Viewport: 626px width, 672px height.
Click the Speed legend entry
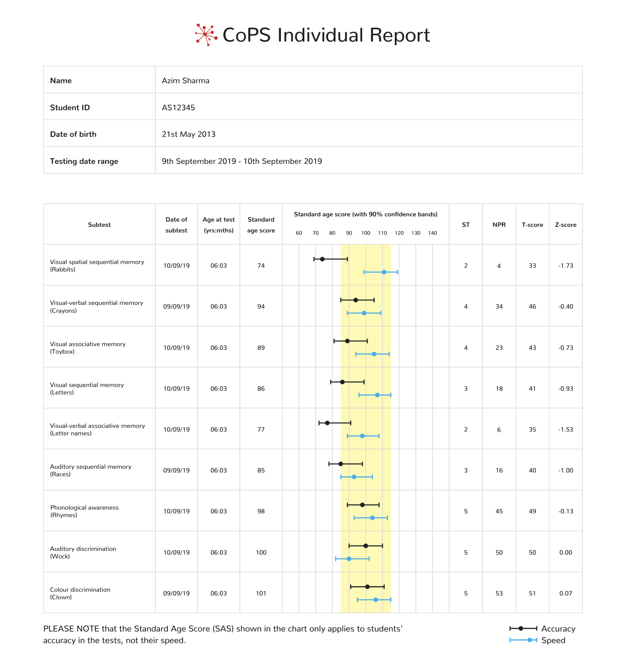[537, 640]
